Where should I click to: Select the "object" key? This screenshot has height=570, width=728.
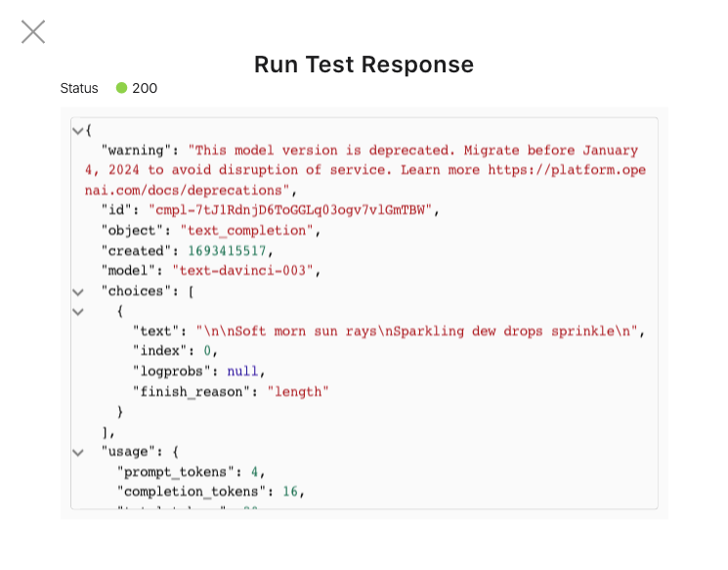tap(133, 231)
